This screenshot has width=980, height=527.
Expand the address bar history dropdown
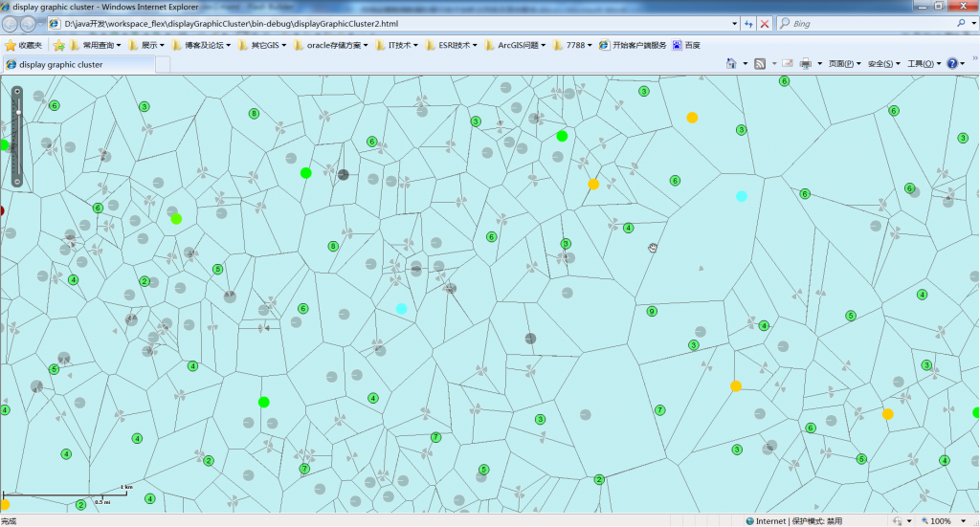pos(734,24)
